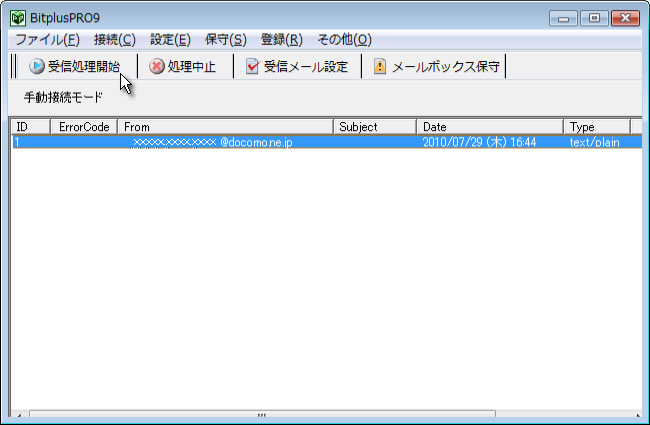
Task: Click the horizontal scrollbar right arrow
Action: tap(637, 414)
